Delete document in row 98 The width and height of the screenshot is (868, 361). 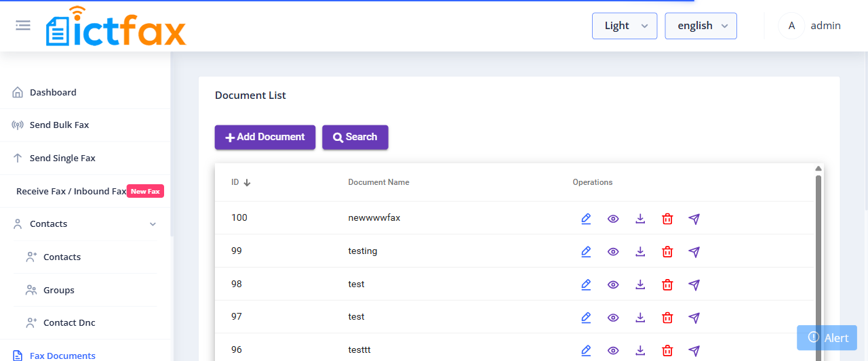667,285
